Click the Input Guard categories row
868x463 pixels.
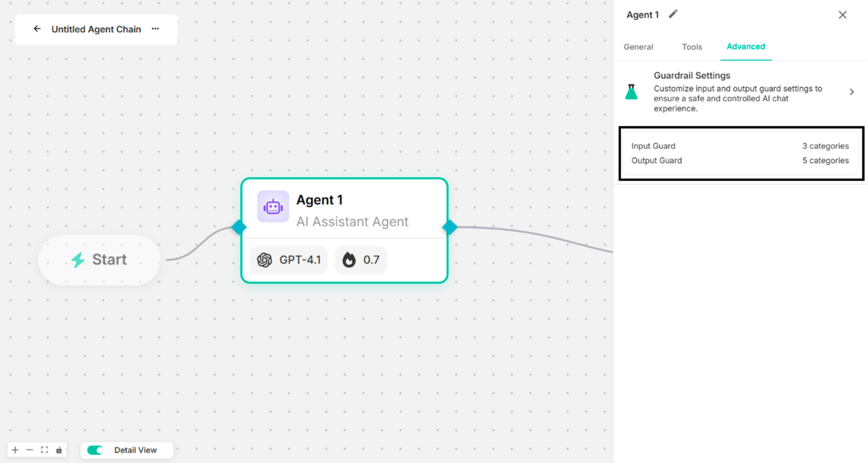pos(740,146)
